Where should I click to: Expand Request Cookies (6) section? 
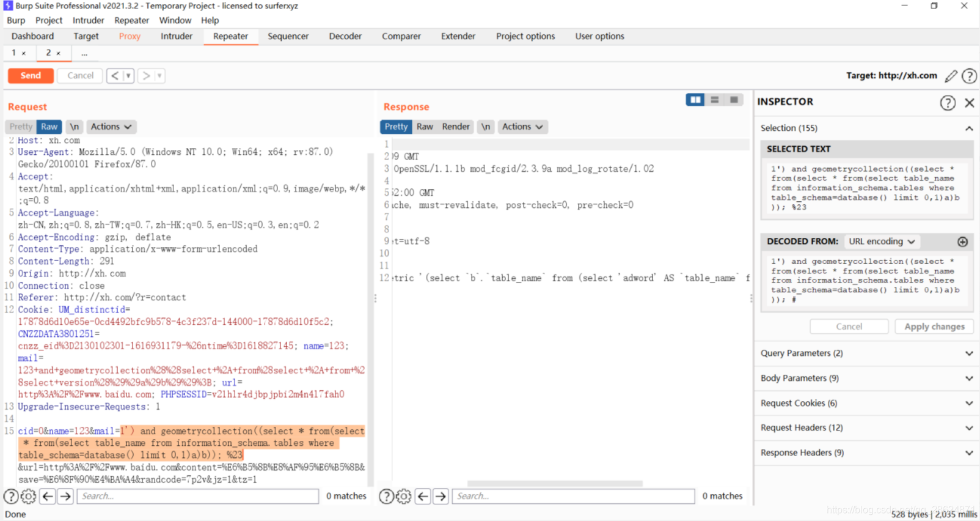866,404
